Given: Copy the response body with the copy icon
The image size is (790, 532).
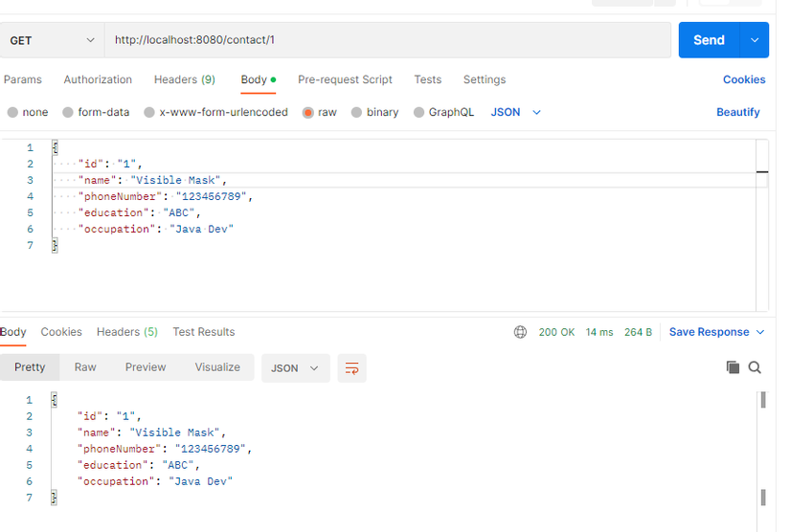Looking at the screenshot, I should click(733, 367).
